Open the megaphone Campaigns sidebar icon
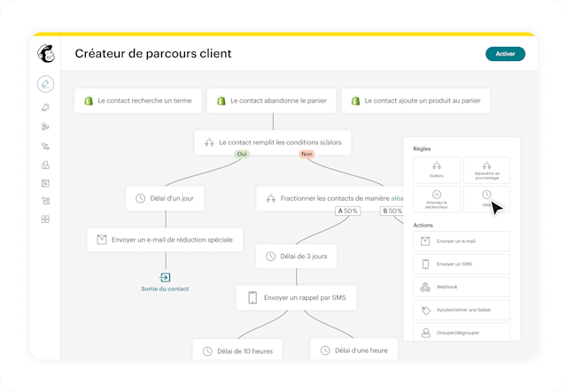Image resolution: width=567 pixels, height=392 pixels. pyautogui.click(x=45, y=107)
